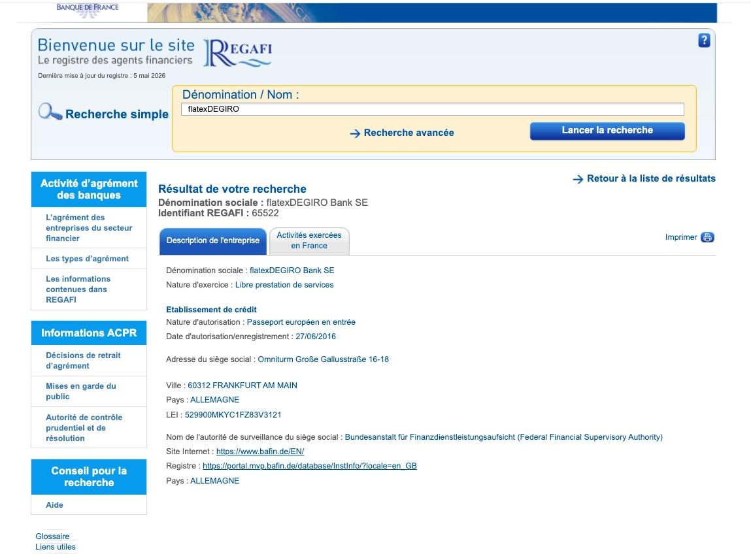Click the arrow beside Retour à la liste

click(578, 179)
